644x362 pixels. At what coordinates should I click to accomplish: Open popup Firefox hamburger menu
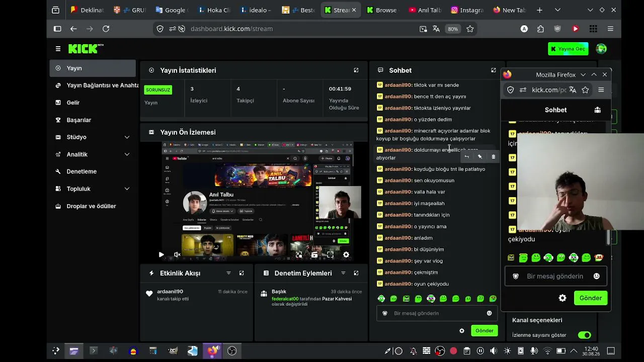click(601, 90)
